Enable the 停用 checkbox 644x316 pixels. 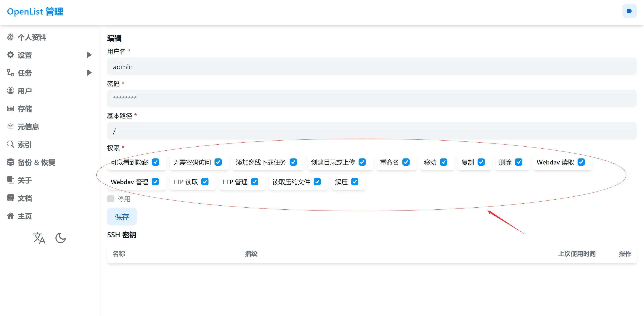(111, 199)
